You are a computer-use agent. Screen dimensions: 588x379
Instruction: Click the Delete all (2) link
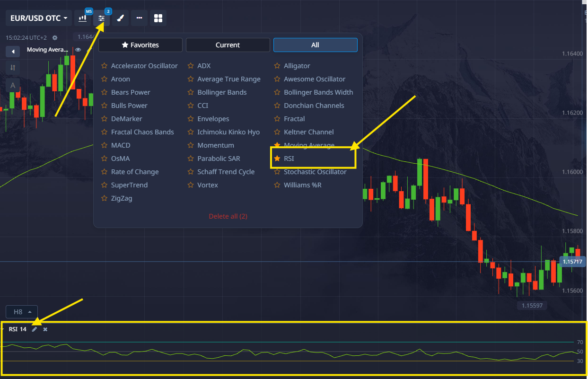pyautogui.click(x=228, y=216)
